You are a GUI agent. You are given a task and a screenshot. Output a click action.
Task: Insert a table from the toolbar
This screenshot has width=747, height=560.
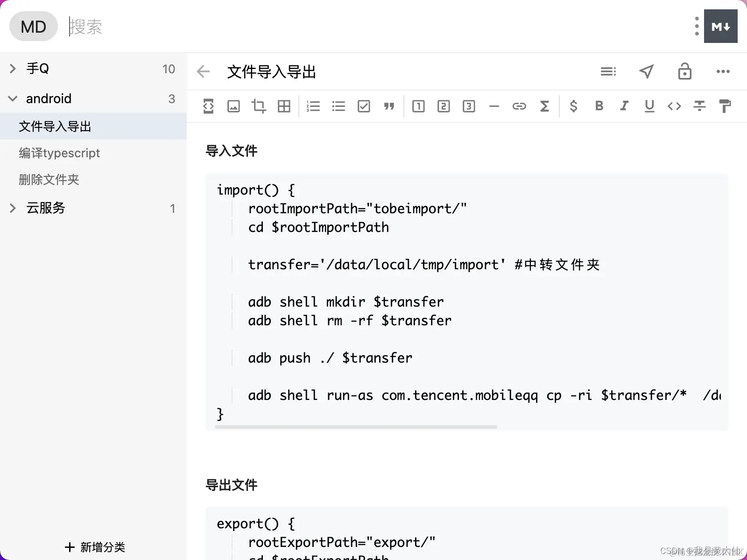(x=284, y=106)
